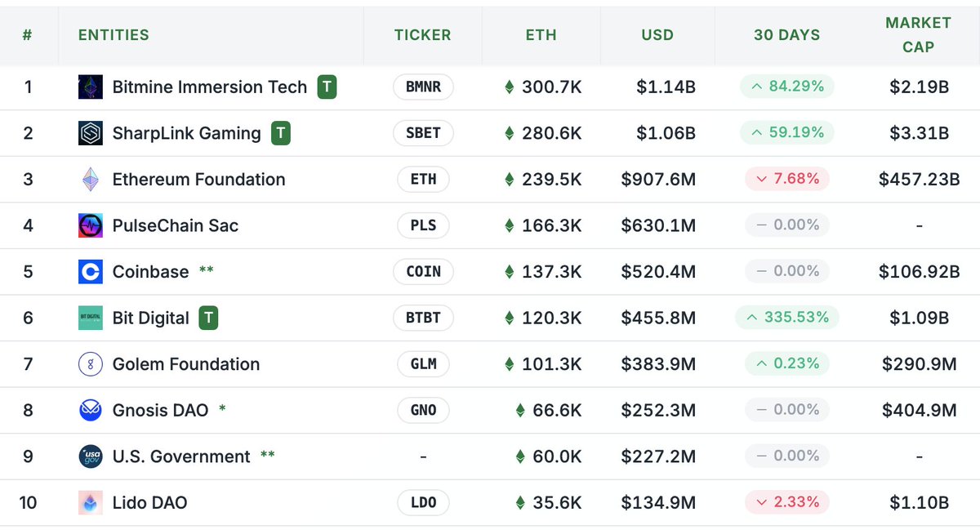The width and height of the screenshot is (980, 530).
Task: Click the # rank column header
Action: [29, 35]
